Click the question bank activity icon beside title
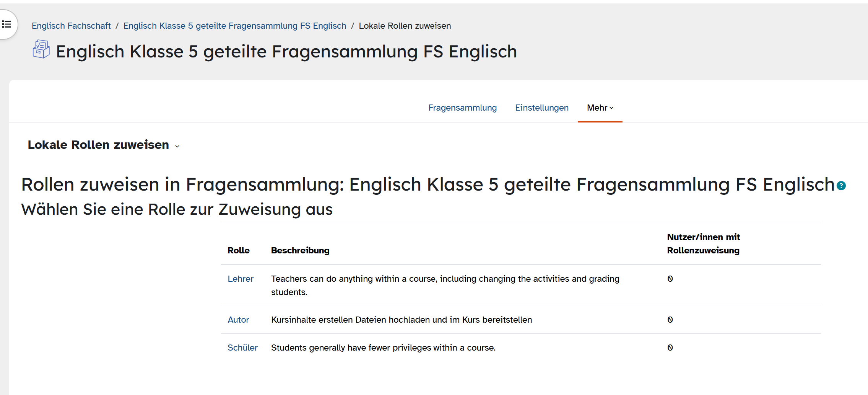The width and height of the screenshot is (868, 395). [x=41, y=49]
